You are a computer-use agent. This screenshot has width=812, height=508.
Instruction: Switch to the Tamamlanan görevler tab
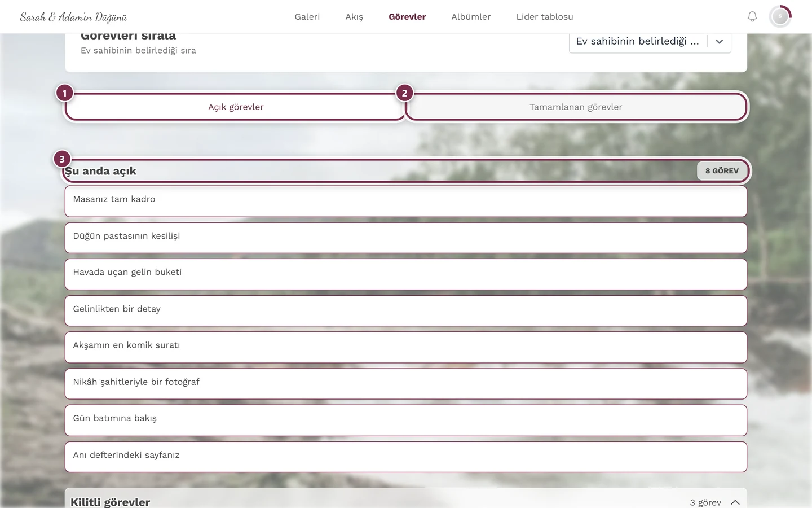coord(576,107)
